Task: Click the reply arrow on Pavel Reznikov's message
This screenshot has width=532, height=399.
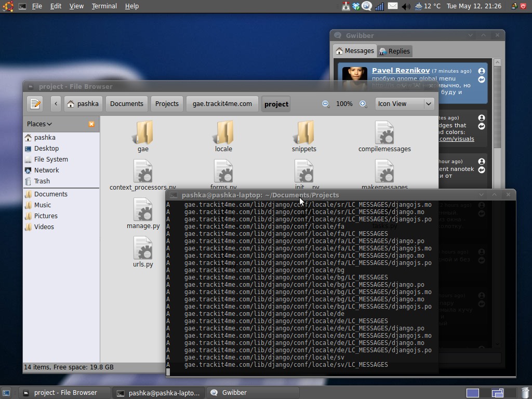Action: click(x=482, y=79)
